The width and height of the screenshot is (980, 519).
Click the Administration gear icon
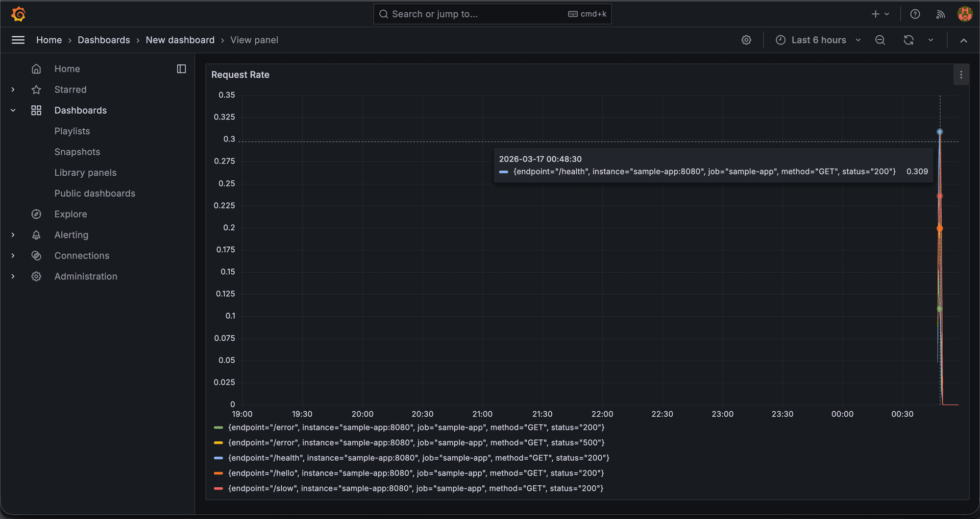(x=36, y=276)
